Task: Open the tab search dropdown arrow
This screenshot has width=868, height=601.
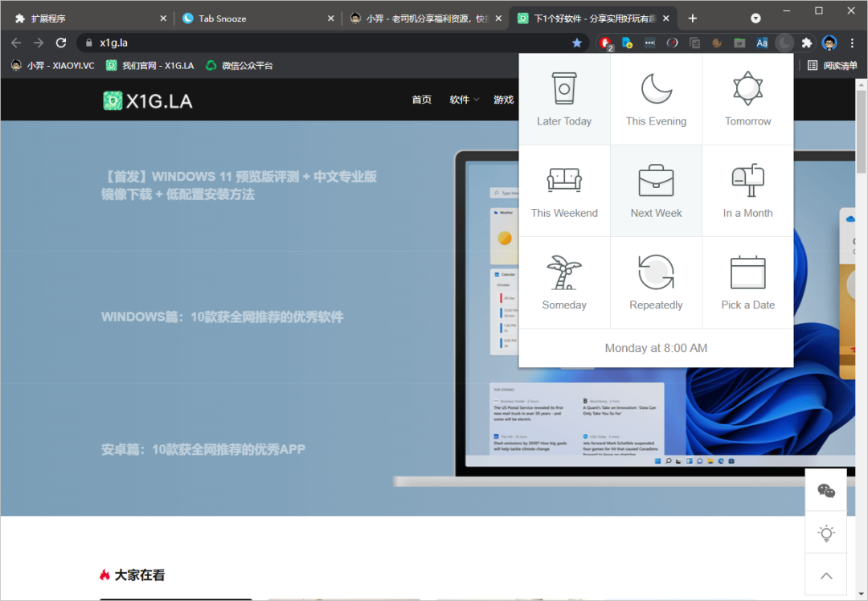Action: tap(755, 18)
